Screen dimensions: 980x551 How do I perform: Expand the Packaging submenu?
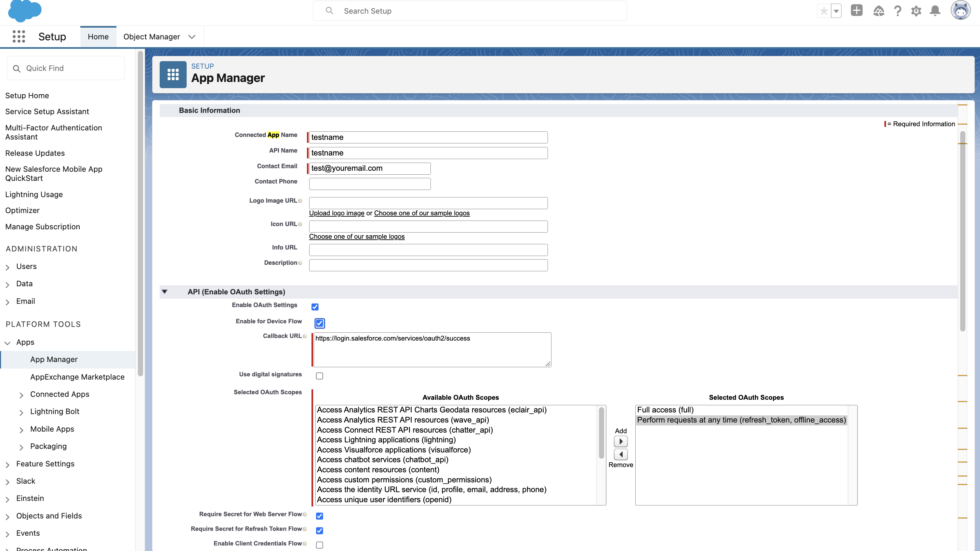coord(21,448)
